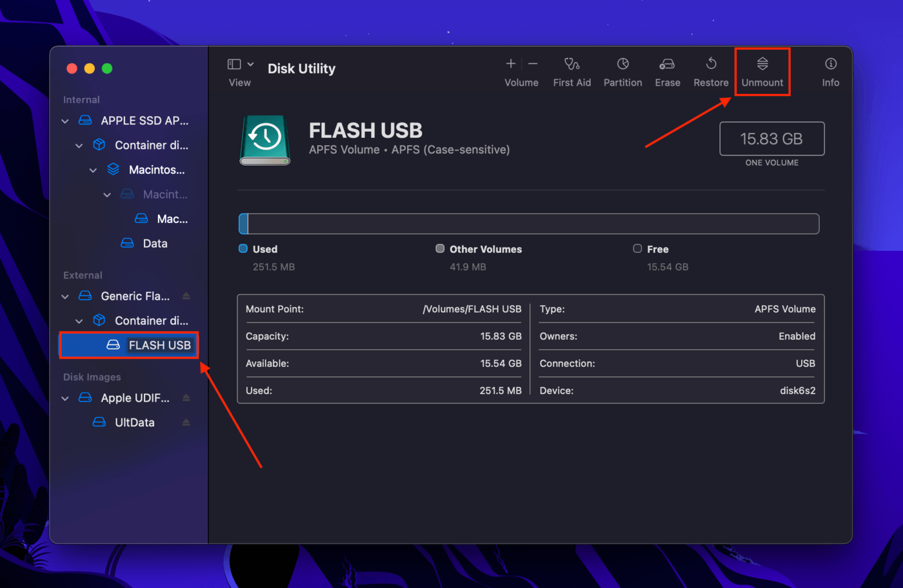
Task: Click the Available value 15.54 GB
Action: click(501, 363)
